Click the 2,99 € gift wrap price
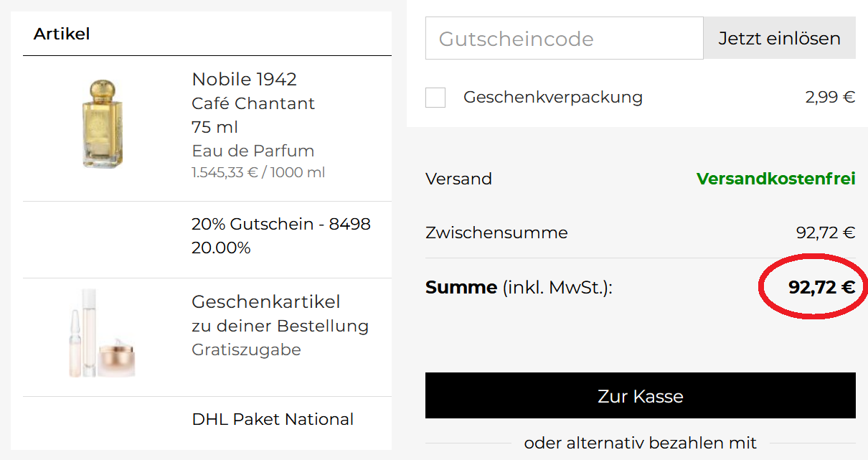Screen dimensions: 868x460 coord(830,97)
